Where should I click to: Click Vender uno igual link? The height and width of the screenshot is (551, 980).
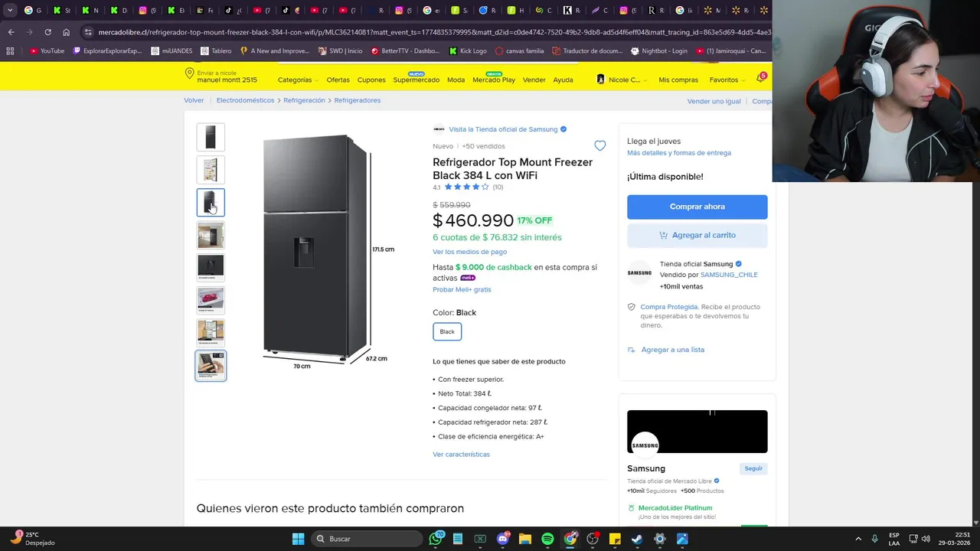point(714,101)
